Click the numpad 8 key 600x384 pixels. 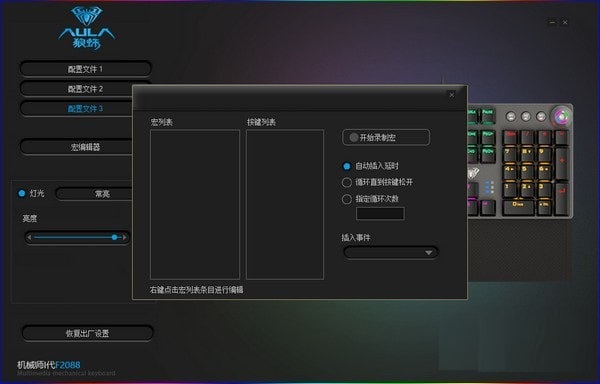(x=527, y=155)
